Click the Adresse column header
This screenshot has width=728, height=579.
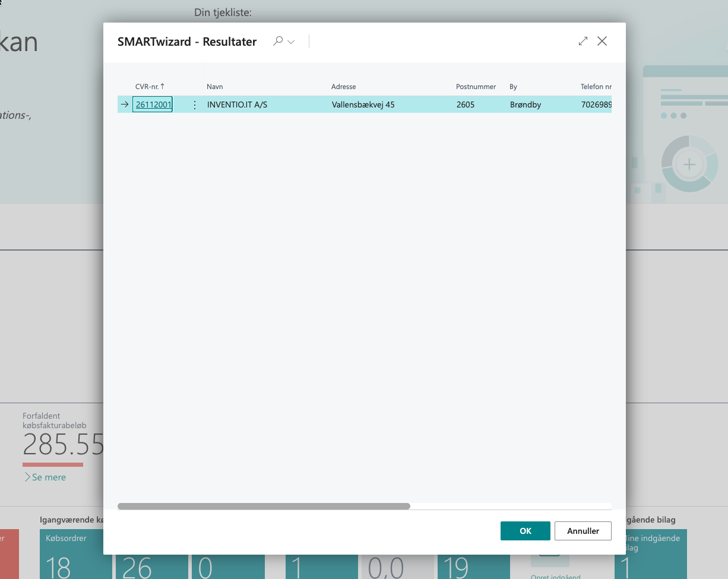[x=343, y=87]
